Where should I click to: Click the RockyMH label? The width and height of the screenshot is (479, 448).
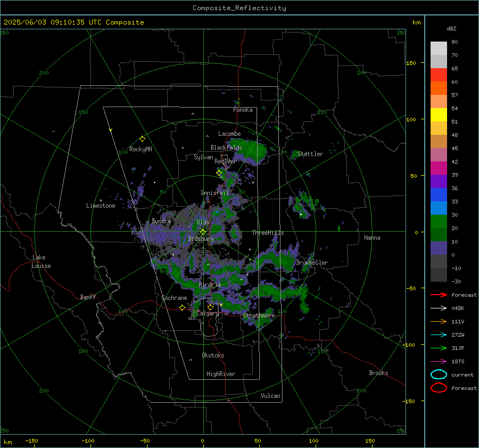141,149
